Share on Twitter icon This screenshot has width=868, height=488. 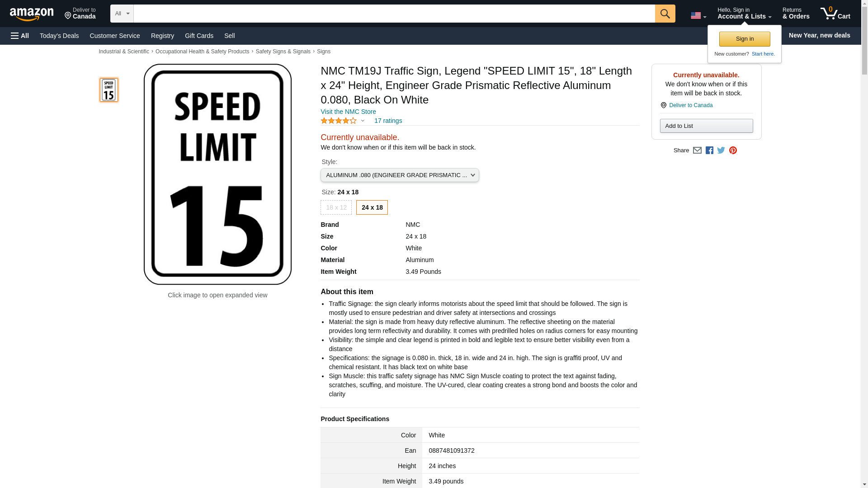[721, 150]
